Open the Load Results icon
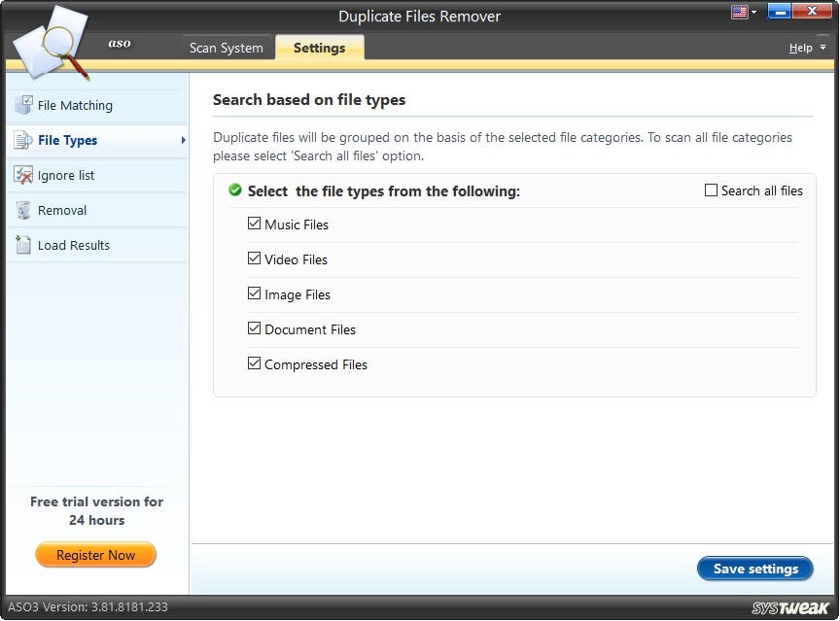840x621 pixels. tap(22, 245)
